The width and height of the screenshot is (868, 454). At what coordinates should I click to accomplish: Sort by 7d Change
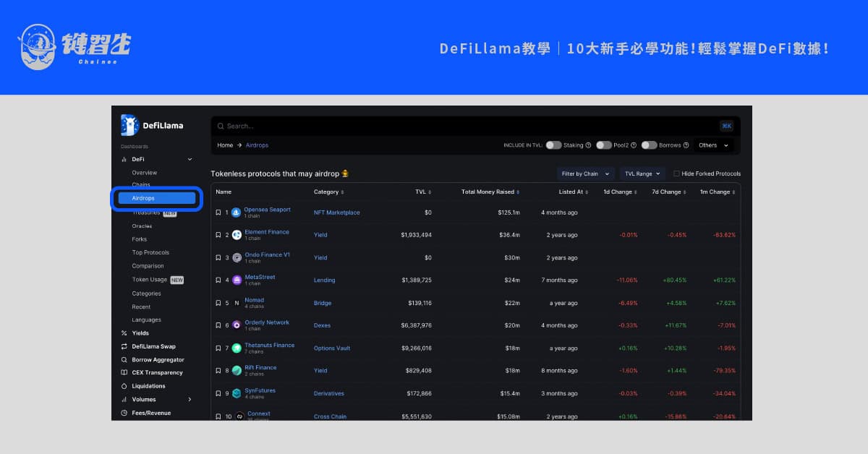669,192
